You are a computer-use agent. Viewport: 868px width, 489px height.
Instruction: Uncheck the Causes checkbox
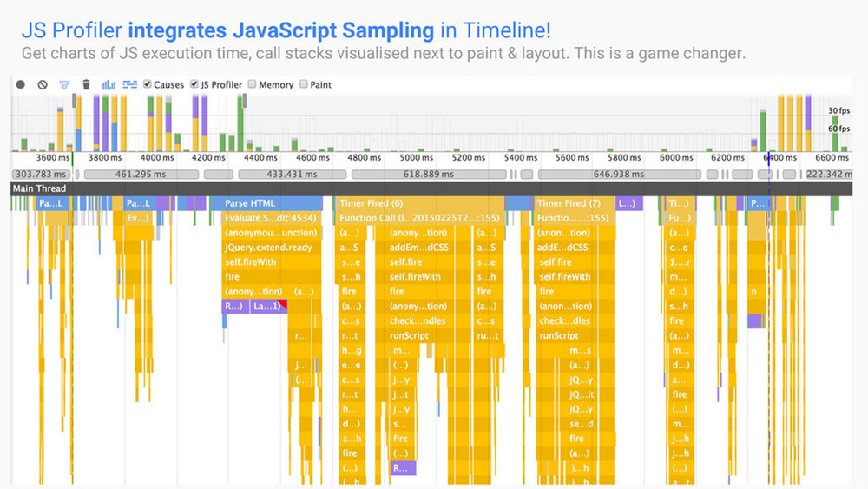148,84
